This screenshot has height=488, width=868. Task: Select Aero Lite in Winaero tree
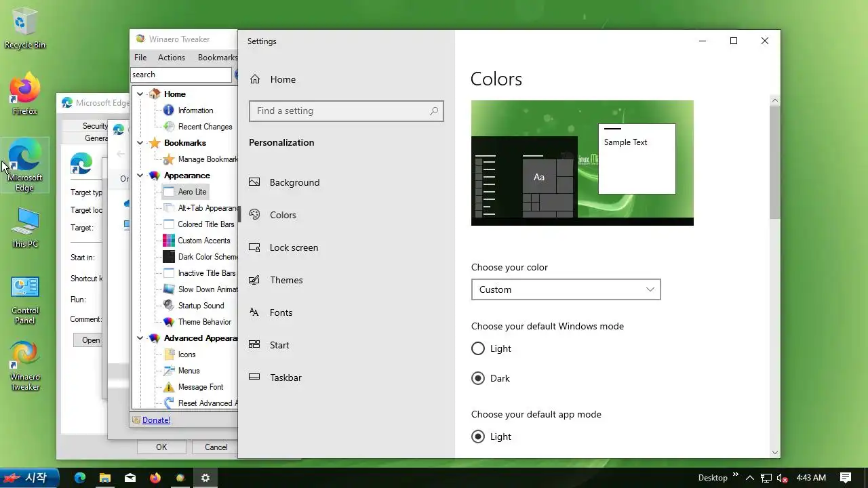192,192
